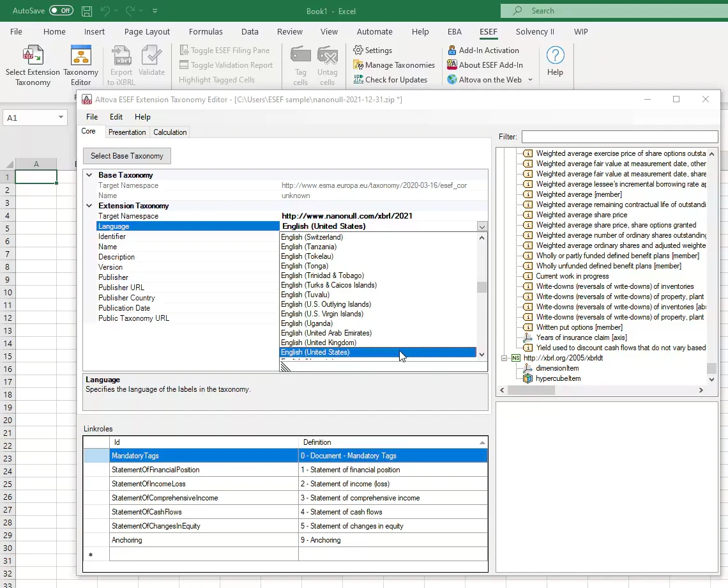The image size is (728, 588).
Task: Select the dimensionItem axis icon
Action: (527, 368)
